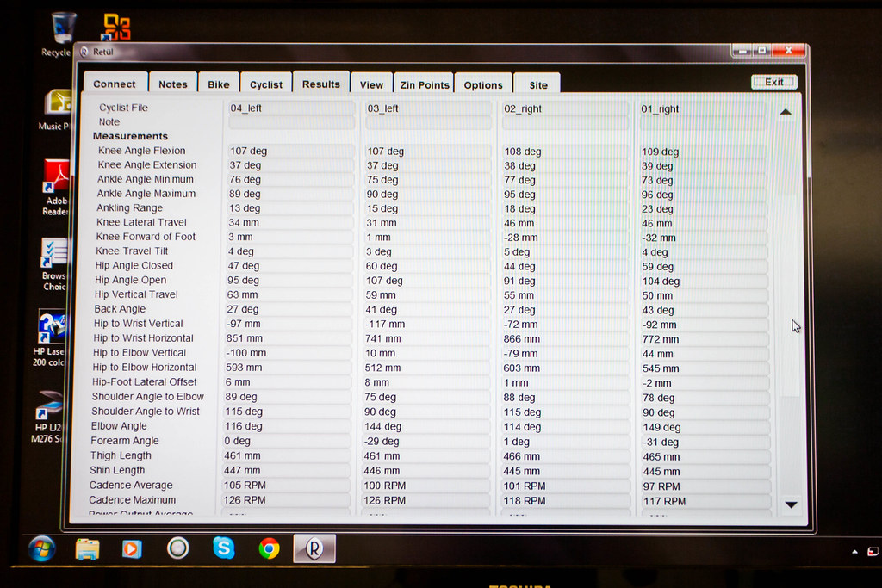Select the Retul app taskbar icon

[x=314, y=548]
